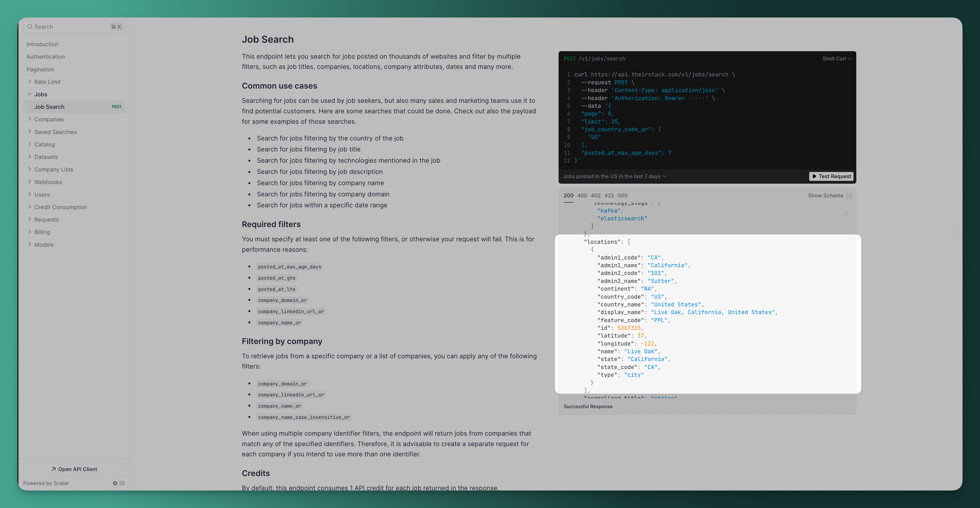Click the sun theme icon
980x508 pixels.
coord(115,483)
